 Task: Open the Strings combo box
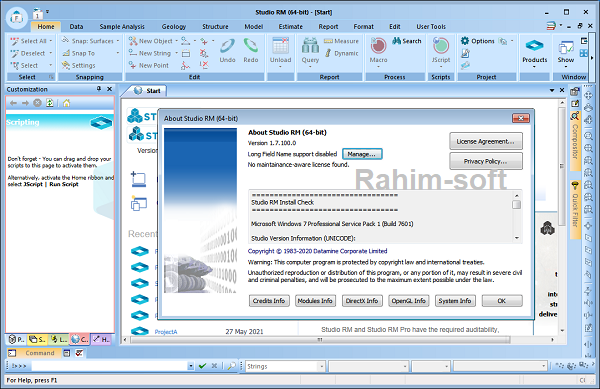[285, 366]
